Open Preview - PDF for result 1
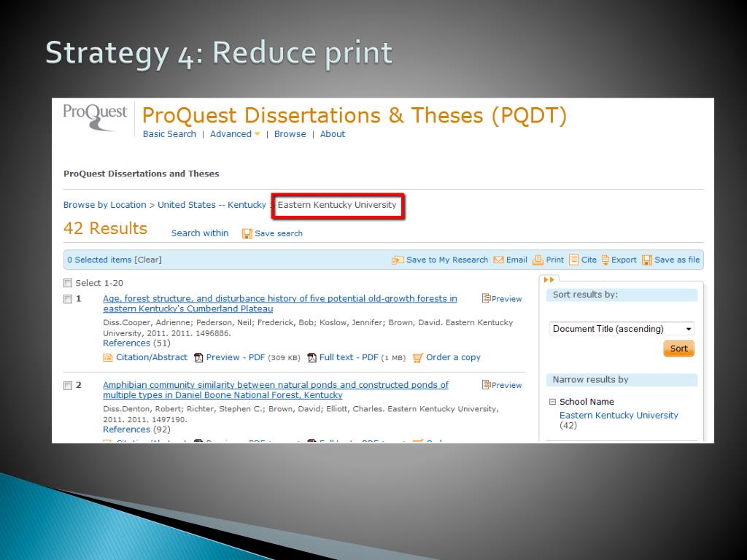The width and height of the screenshot is (747, 560). [x=236, y=357]
